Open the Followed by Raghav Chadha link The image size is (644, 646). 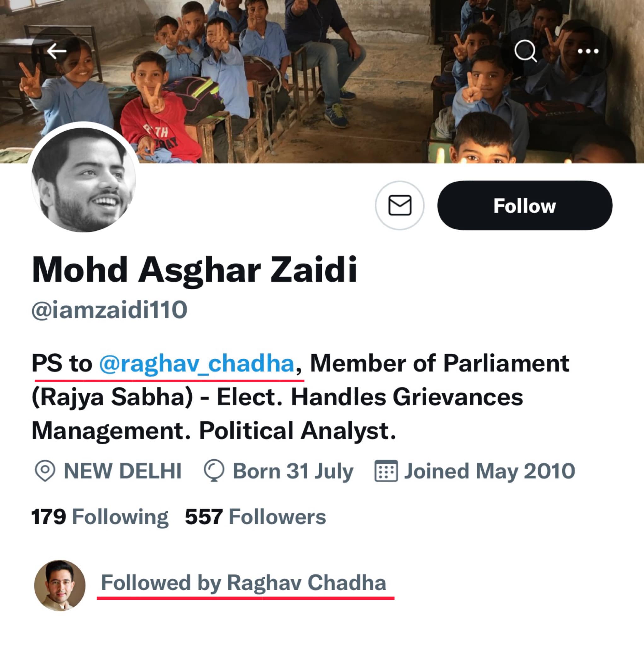pyautogui.click(x=243, y=583)
